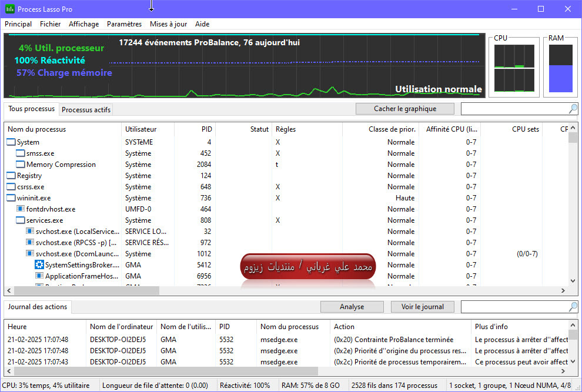The image size is (582, 392).
Task: Click '2528 fils dans 174 processus' status text
Action: (x=394, y=386)
